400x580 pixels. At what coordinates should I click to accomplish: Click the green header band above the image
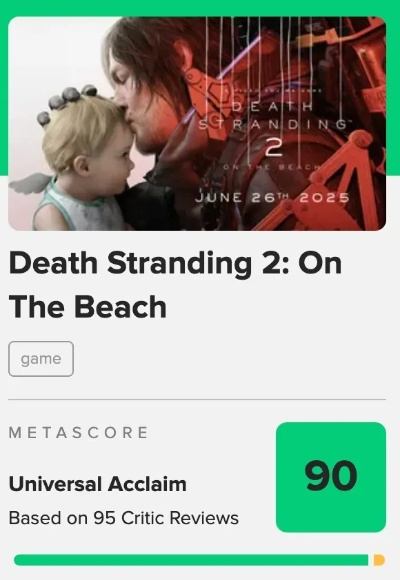200,8
